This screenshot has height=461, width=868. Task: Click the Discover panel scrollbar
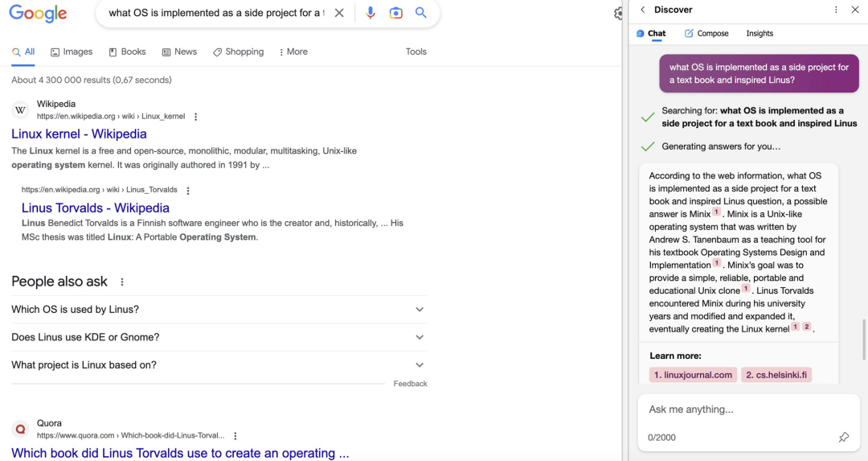coord(864,339)
